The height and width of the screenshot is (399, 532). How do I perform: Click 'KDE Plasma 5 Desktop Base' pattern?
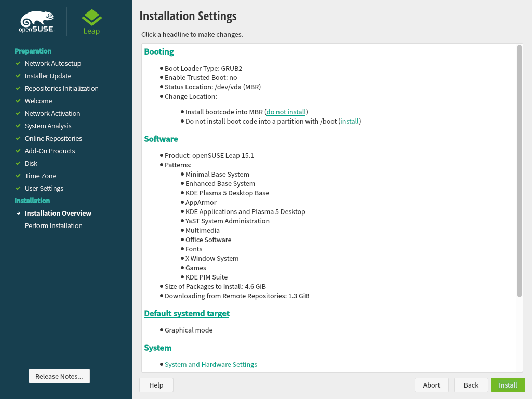pyautogui.click(x=227, y=193)
